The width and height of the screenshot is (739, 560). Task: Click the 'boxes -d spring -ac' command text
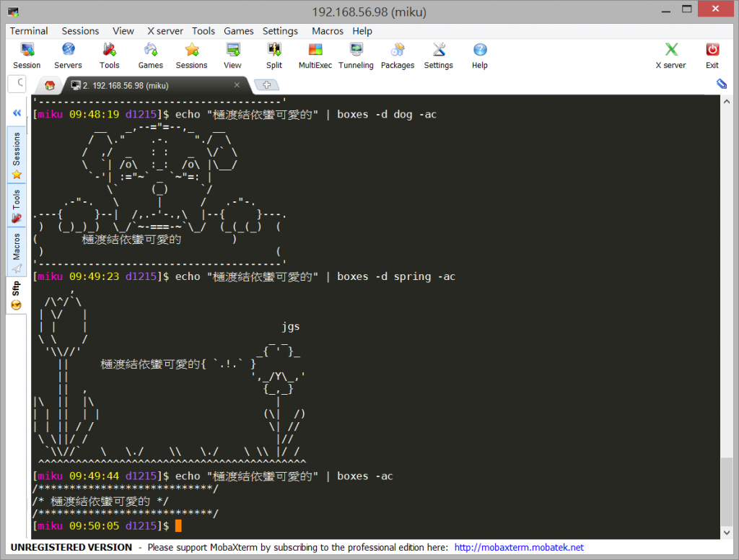tap(396, 276)
